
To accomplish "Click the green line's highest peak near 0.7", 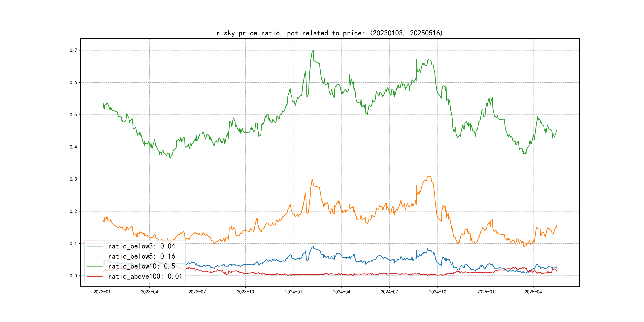I will 313,50.
